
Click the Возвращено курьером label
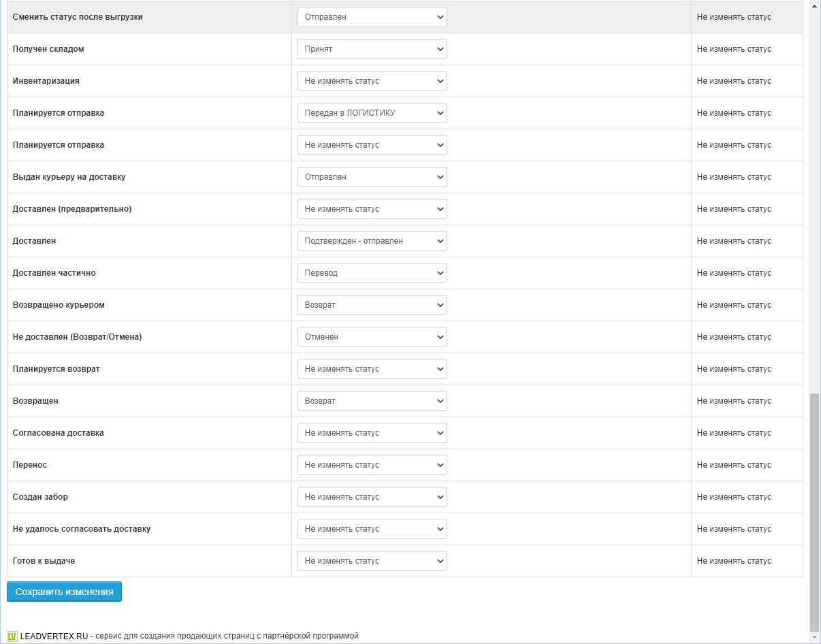[x=59, y=305]
